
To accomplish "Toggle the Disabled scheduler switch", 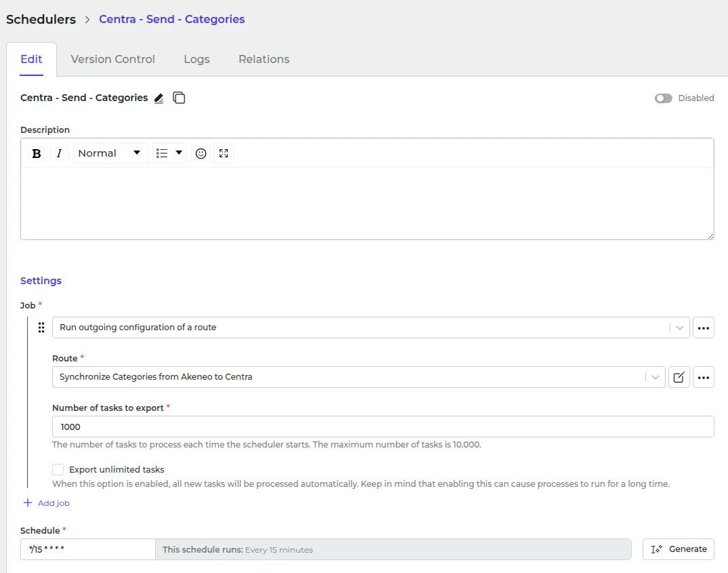I will point(664,98).
